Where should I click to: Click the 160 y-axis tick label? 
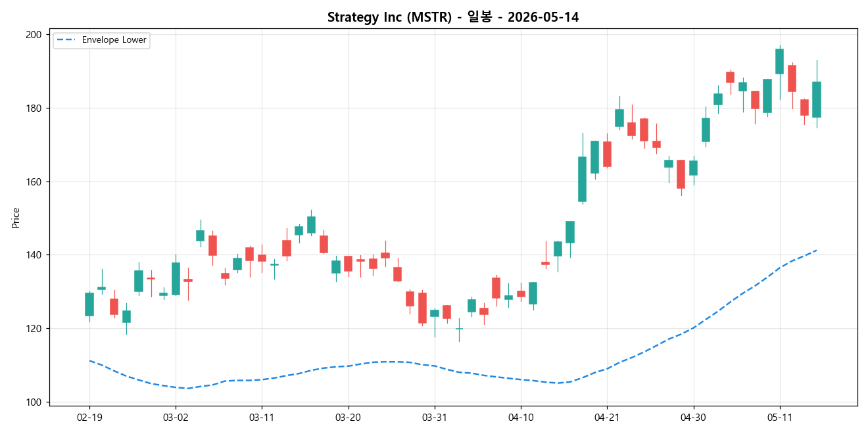click(34, 181)
